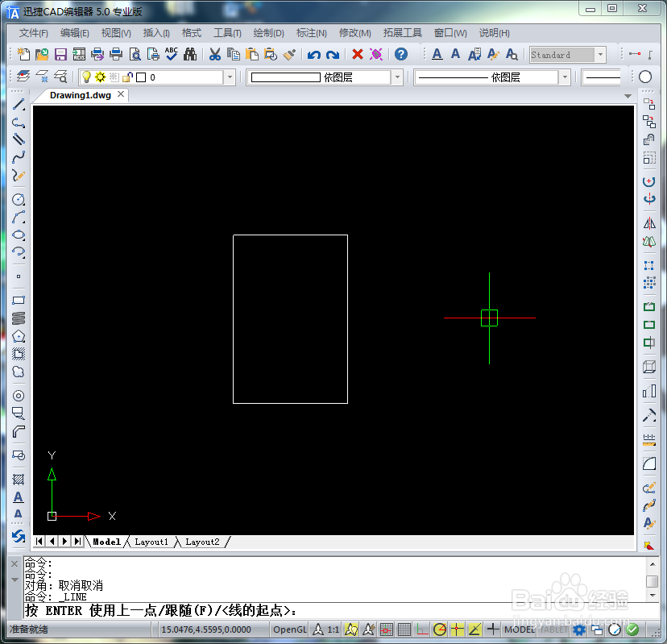The height and width of the screenshot is (644, 667).
Task: Switch to Layout1 tab
Action: [x=151, y=542]
